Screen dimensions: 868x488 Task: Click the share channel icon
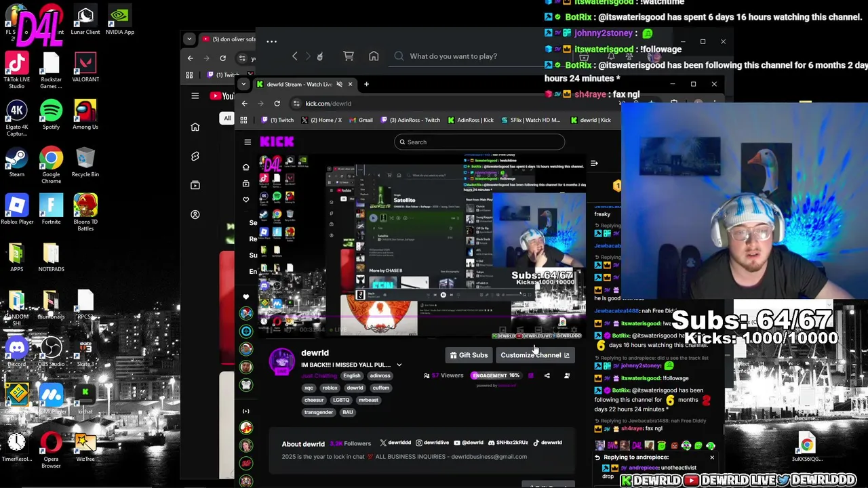(x=547, y=375)
